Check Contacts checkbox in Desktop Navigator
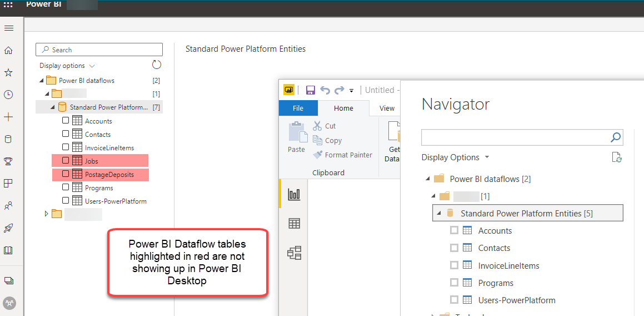The height and width of the screenshot is (316, 644). (454, 248)
